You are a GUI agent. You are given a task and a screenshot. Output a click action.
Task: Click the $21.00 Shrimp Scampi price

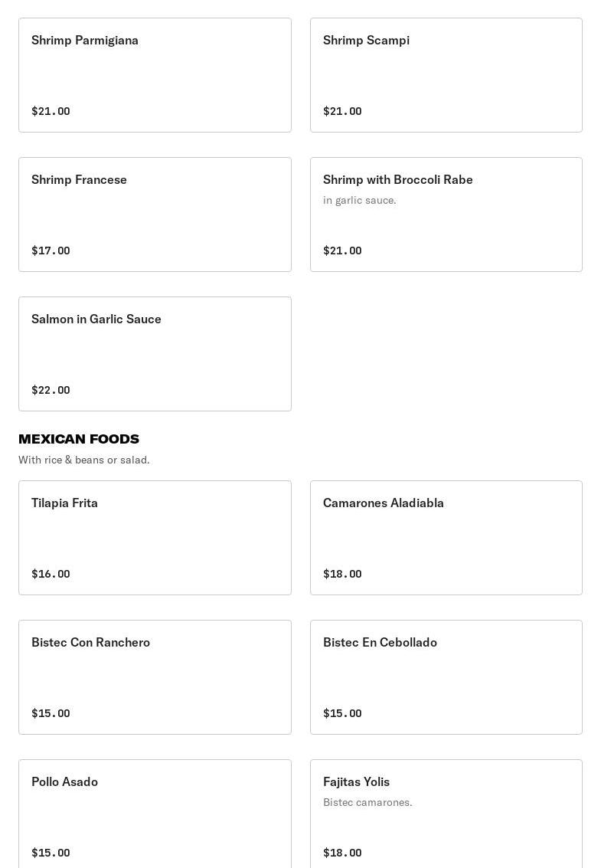tap(342, 111)
